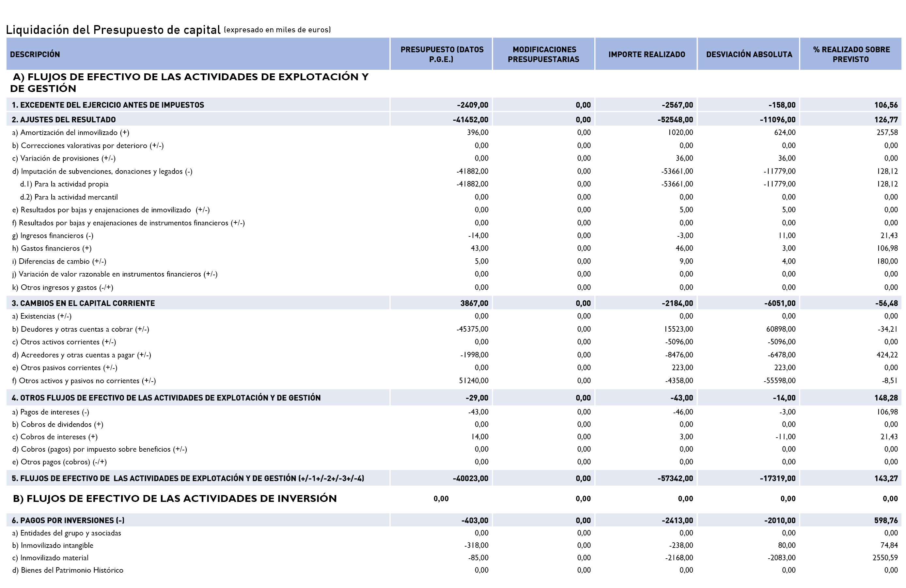Click the percentage -56,48
The width and height of the screenshot is (906, 588).
point(886,303)
